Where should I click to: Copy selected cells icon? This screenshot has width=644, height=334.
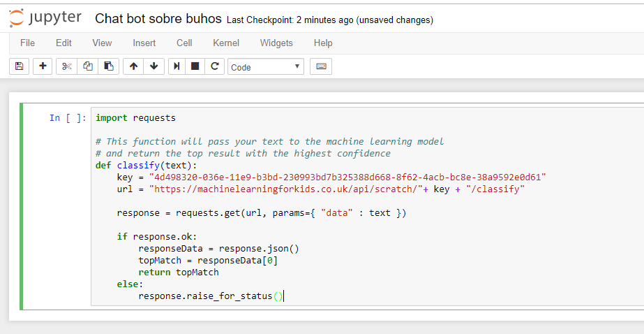(87, 66)
